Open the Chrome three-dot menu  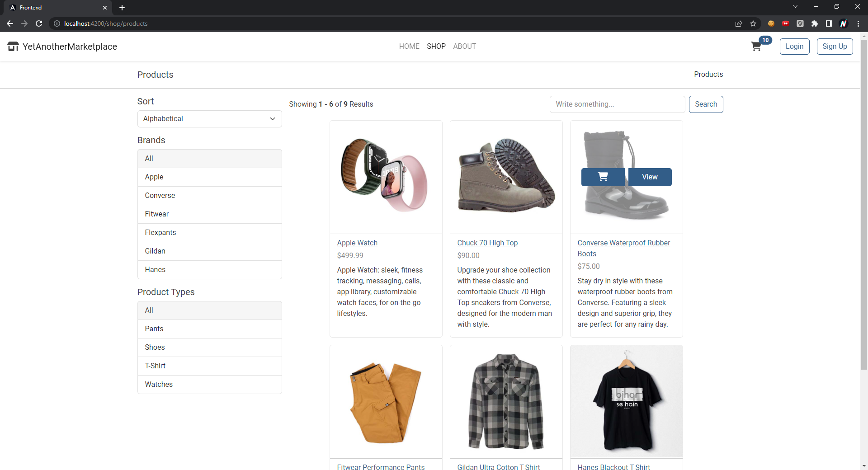coord(858,23)
